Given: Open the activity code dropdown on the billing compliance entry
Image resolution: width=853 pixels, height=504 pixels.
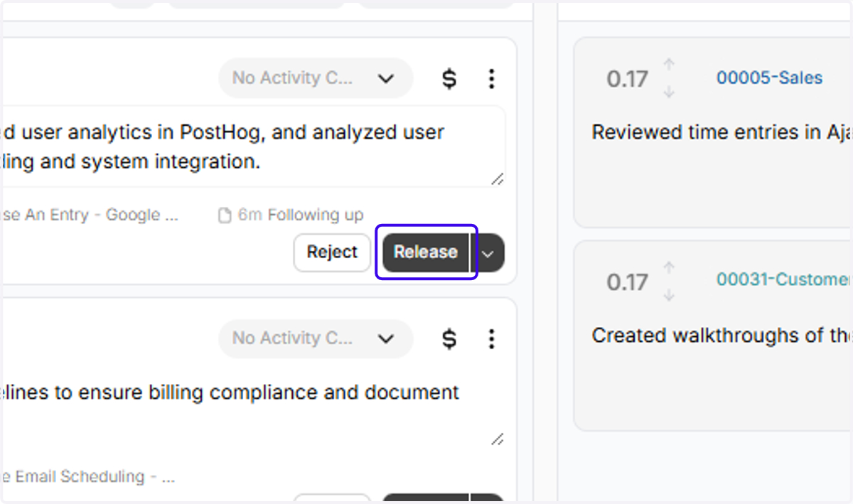Looking at the screenshot, I should click(x=316, y=338).
